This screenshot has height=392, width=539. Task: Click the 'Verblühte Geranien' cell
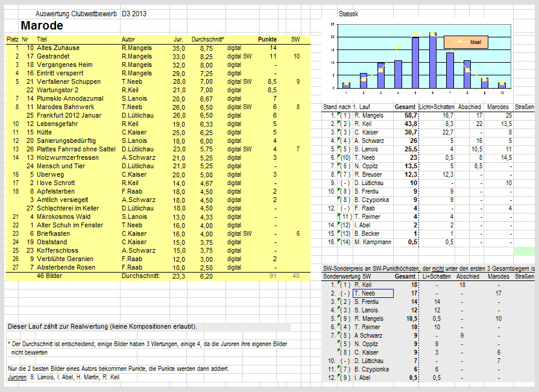pos(65,259)
